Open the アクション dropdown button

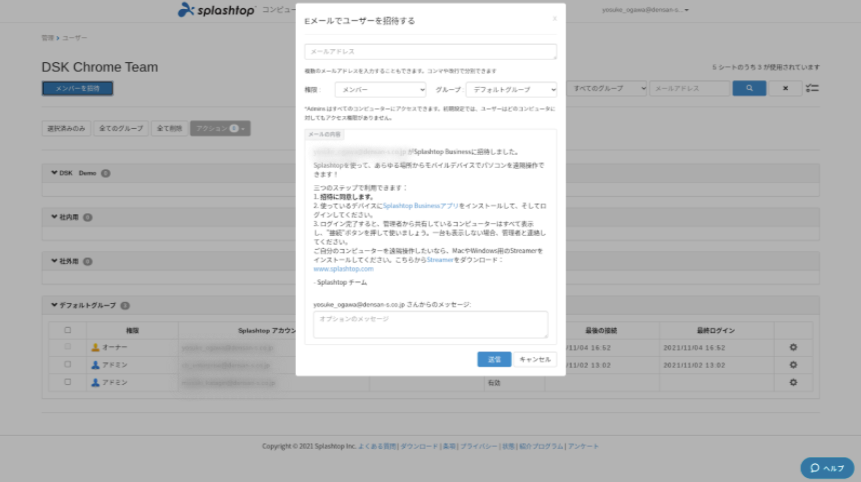(220, 128)
